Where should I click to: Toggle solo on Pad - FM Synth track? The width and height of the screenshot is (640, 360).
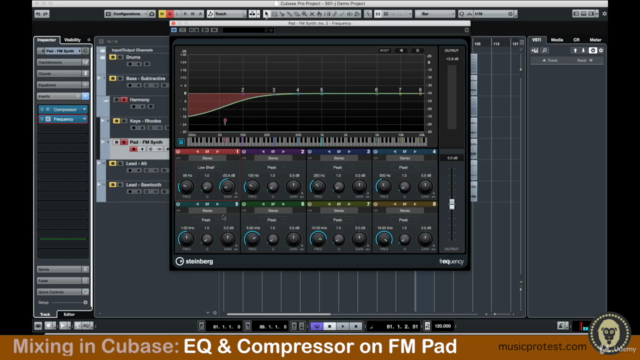(x=124, y=142)
